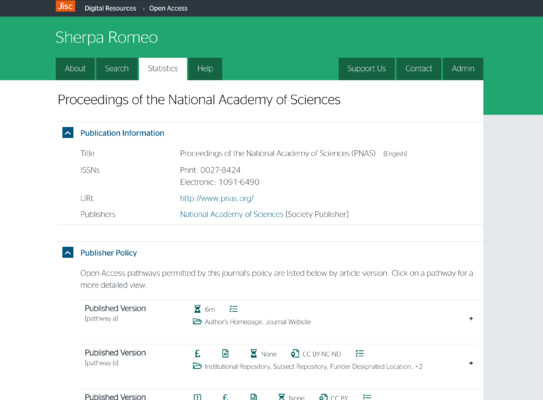Click the folder location icon in pathway a

click(197, 322)
